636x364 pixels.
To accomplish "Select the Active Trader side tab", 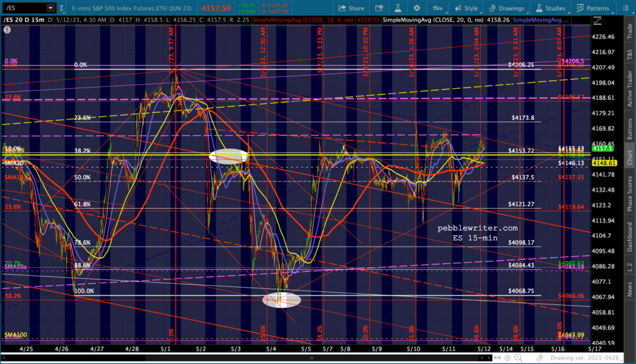I will tap(629, 81).
